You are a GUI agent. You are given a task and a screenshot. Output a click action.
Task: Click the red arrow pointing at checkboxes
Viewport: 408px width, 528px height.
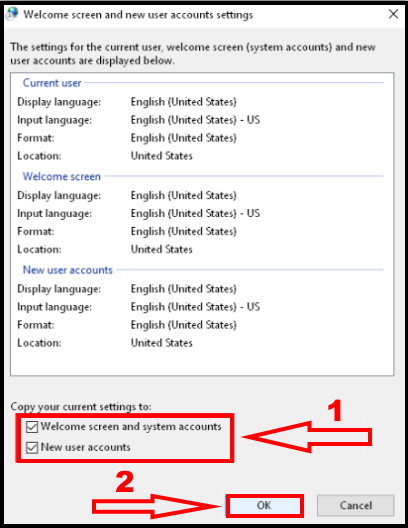pos(307,437)
